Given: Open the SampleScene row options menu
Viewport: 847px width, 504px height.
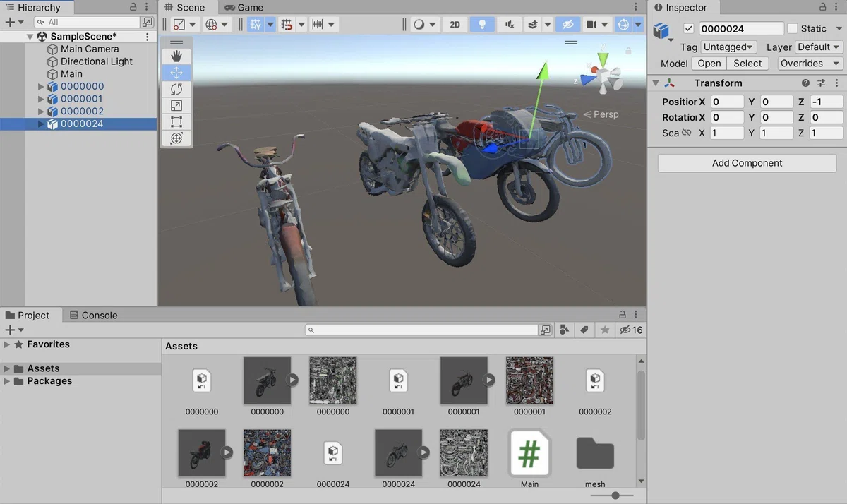Looking at the screenshot, I should 147,37.
